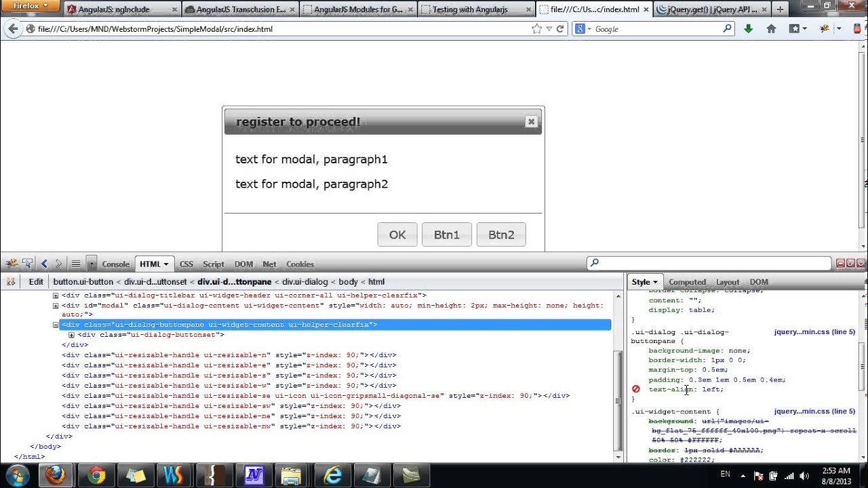Screen dimensions: 868x488
Task: Click the search magnifier in Google box
Action: point(727,28)
